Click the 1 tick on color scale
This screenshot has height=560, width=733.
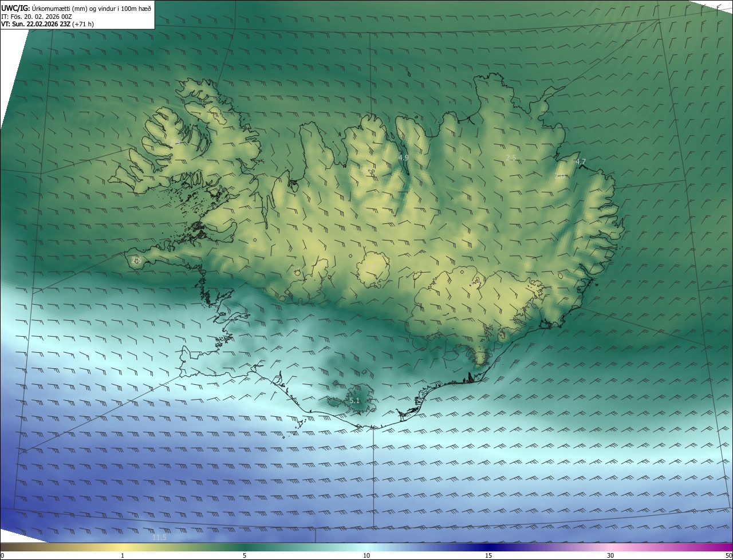pyautogui.click(x=123, y=555)
